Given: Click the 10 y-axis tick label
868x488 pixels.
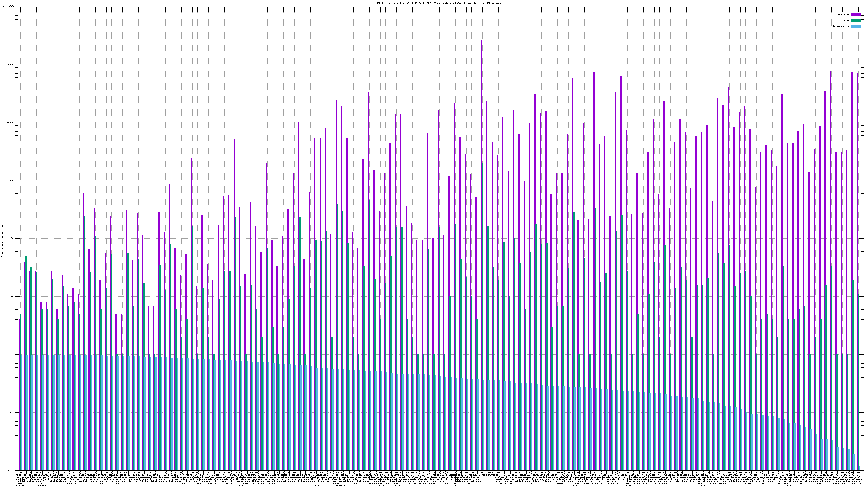Looking at the screenshot, I should coord(12,296).
